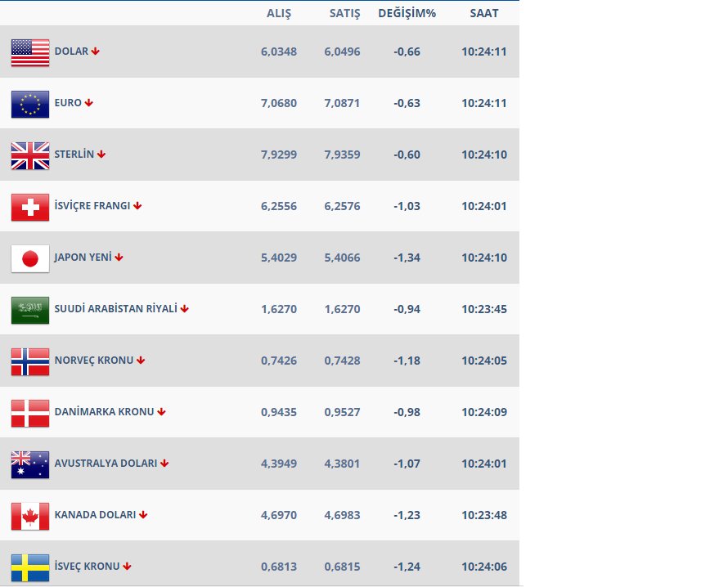Click the SAAT column header
728x587 pixels.
[x=483, y=14]
